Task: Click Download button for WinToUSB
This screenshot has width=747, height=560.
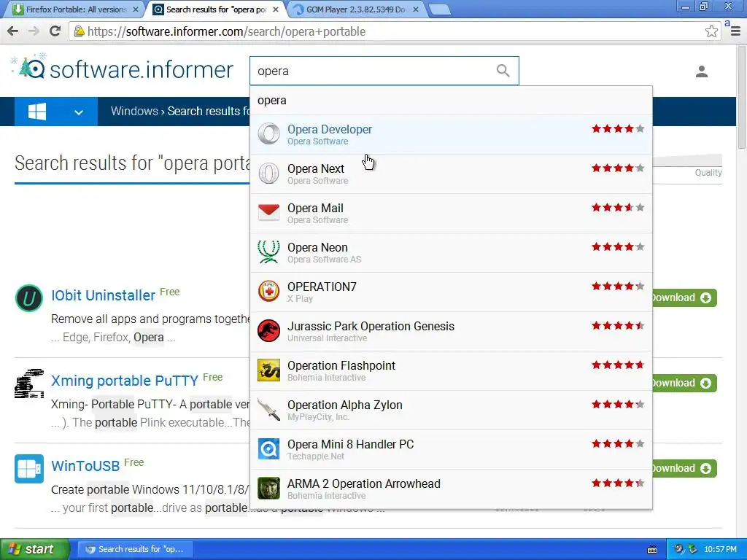Action: (684, 469)
